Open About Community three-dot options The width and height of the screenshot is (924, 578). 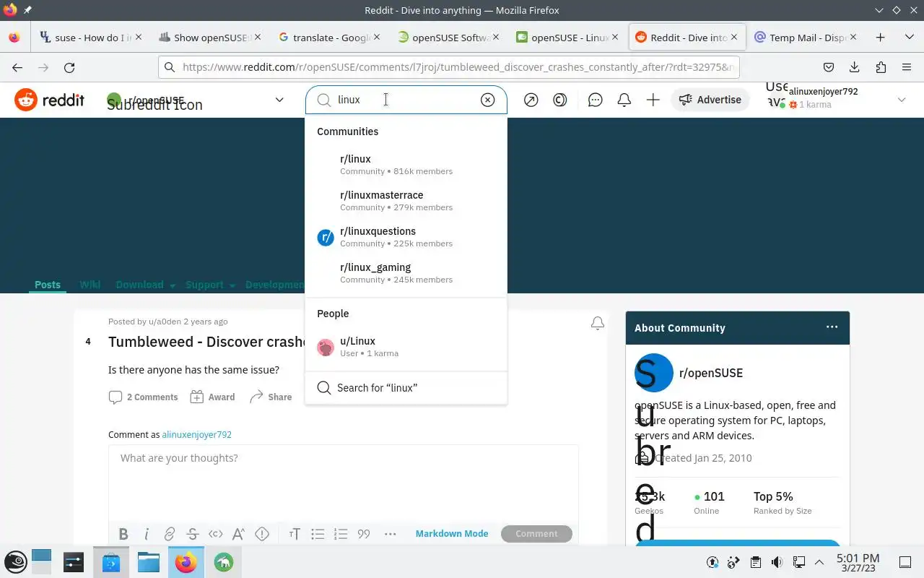(x=832, y=327)
